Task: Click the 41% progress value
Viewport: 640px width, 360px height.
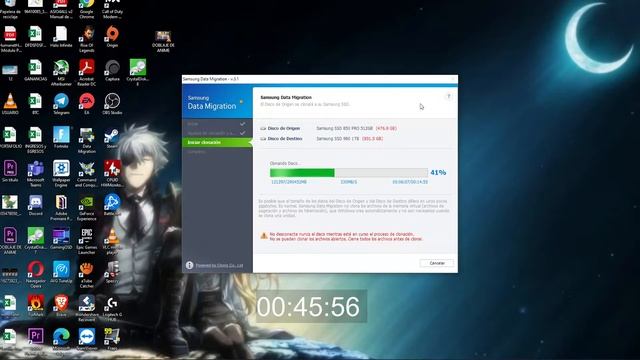Action: tap(438, 173)
